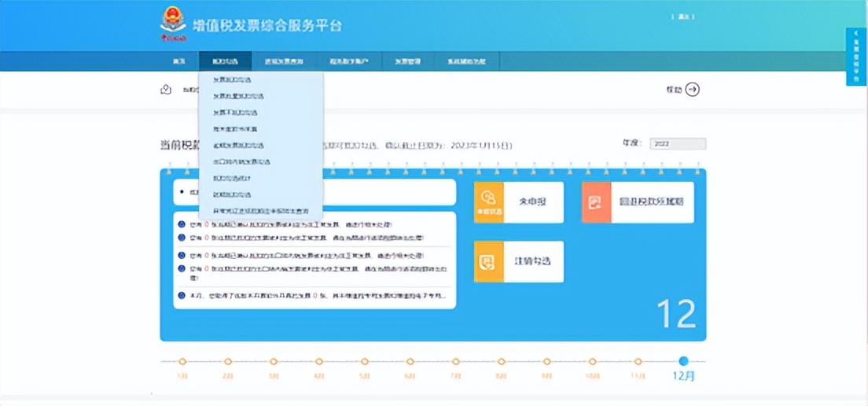Click the large 12 month number
Image resolution: width=868 pixels, height=406 pixels.
pos(676,315)
